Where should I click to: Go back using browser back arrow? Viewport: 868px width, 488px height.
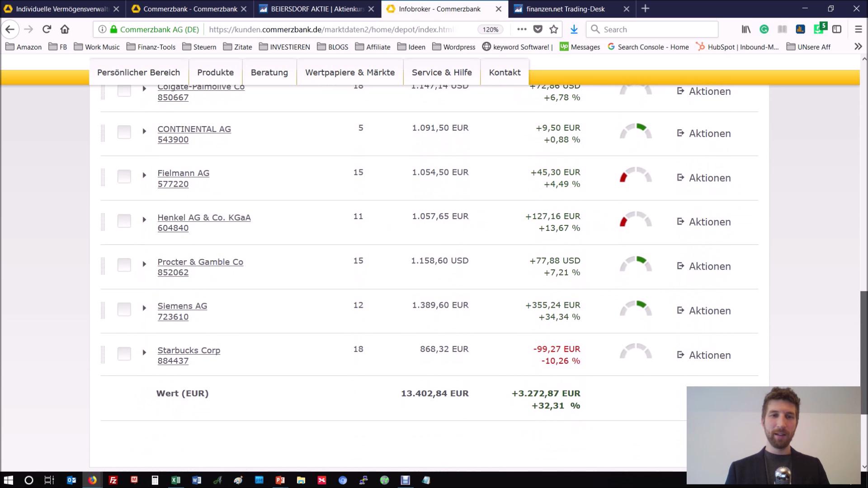pyautogui.click(x=10, y=29)
